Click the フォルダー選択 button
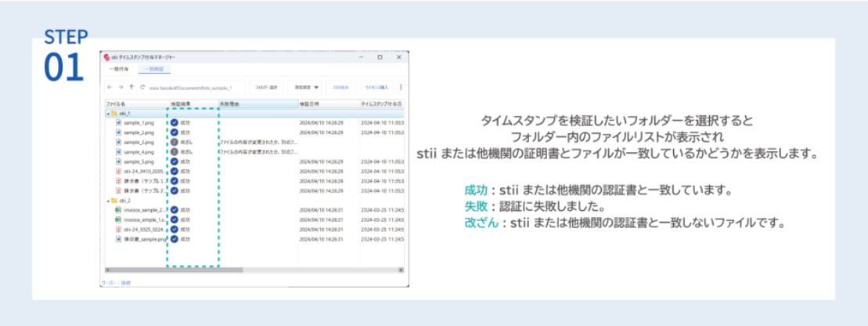Viewport: 868px width, 326px height. [x=267, y=87]
